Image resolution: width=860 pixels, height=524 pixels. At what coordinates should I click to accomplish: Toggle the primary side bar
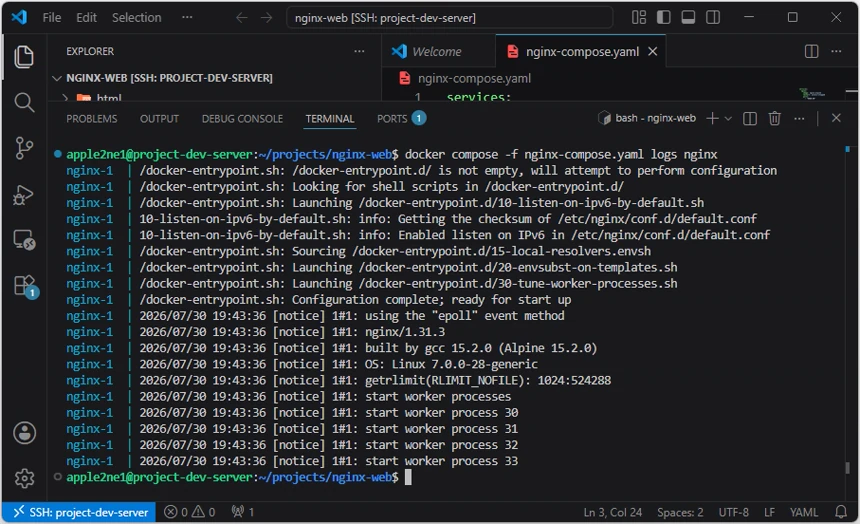tap(664, 18)
